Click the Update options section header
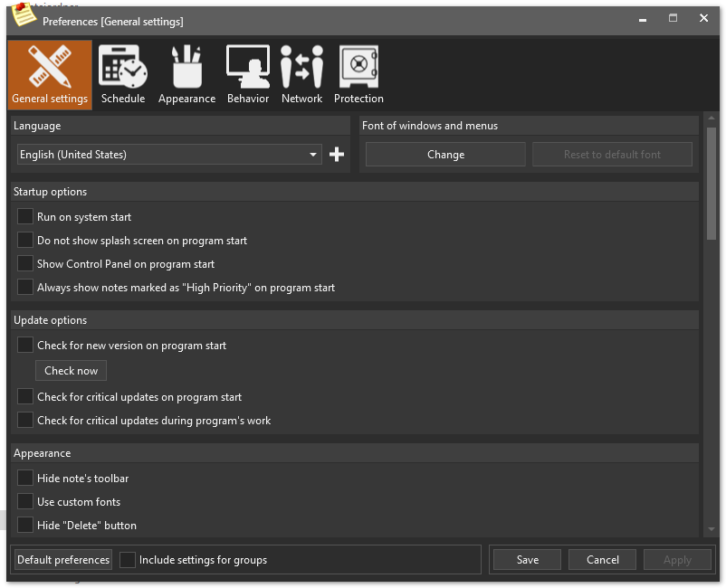 355,320
